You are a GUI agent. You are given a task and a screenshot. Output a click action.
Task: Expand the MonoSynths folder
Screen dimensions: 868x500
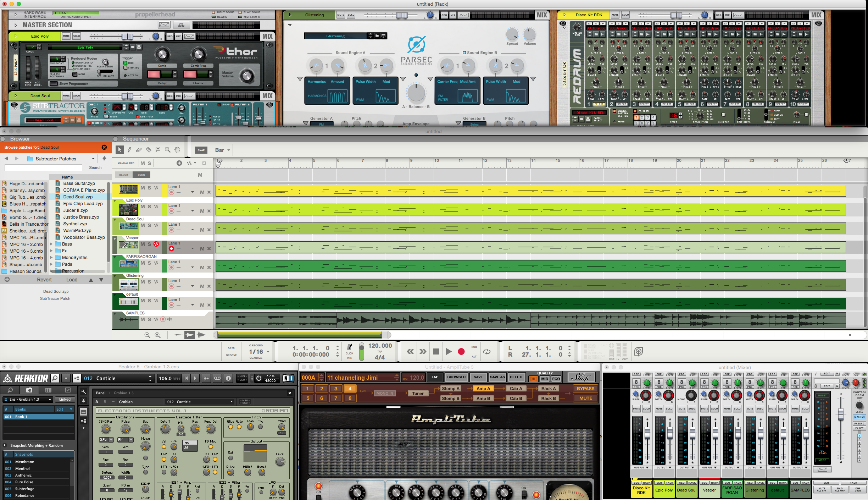[x=51, y=258]
